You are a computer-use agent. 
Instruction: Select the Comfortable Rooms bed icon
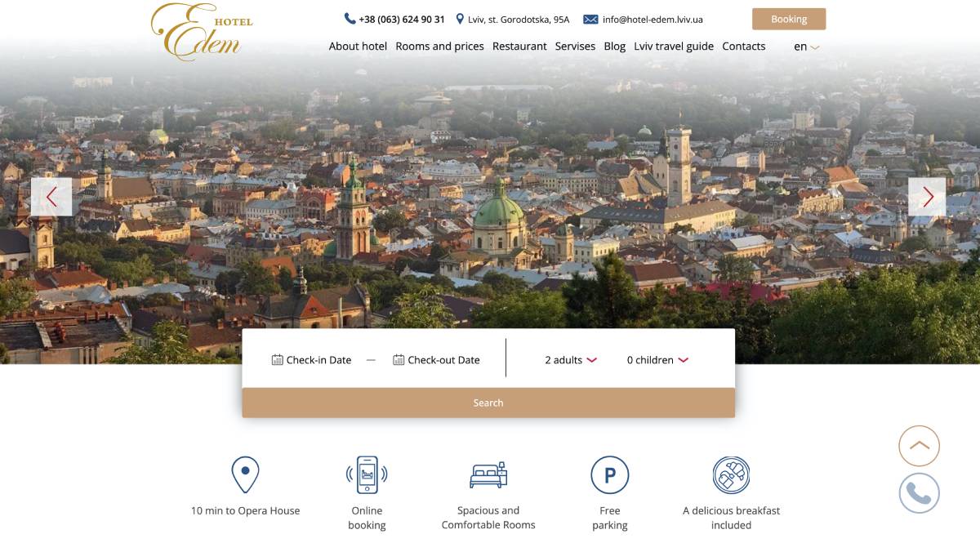coord(488,474)
